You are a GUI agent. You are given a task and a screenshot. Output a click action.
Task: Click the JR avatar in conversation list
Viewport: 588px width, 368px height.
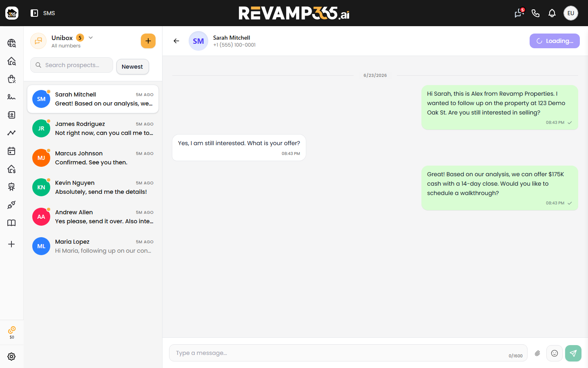click(41, 128)
